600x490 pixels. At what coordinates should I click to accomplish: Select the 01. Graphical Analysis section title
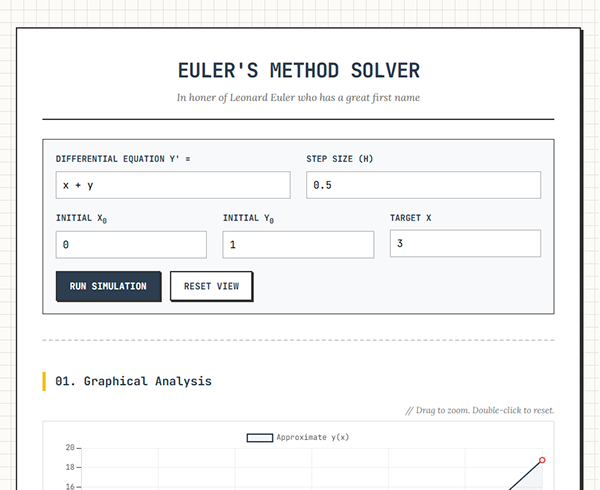(133, 381)
